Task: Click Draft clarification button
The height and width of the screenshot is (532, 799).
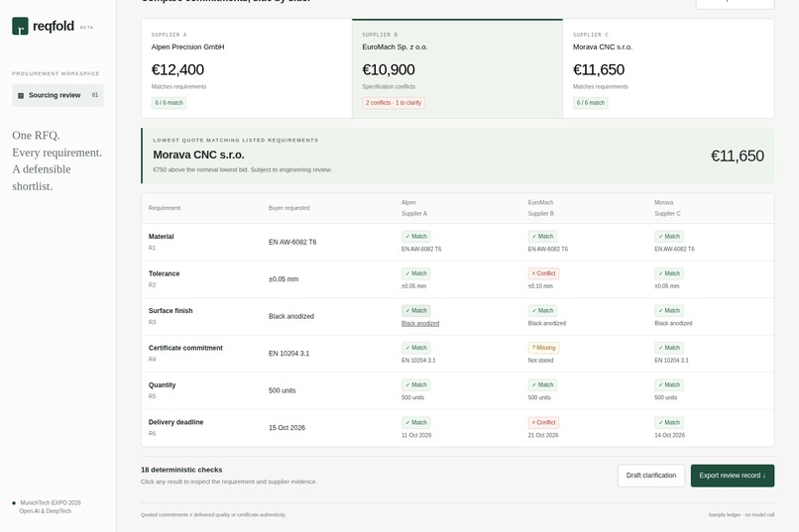Action: [651, 476]
